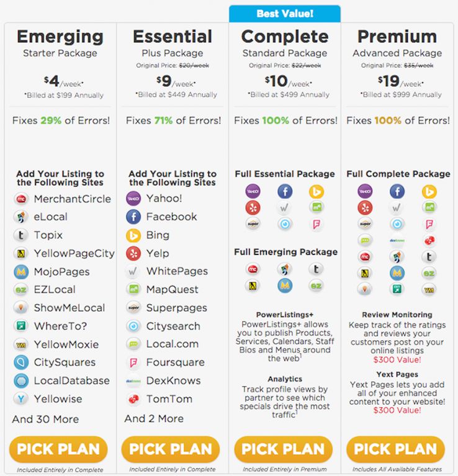Click the MojoPages icon in Emerging column

pos(21,272)
